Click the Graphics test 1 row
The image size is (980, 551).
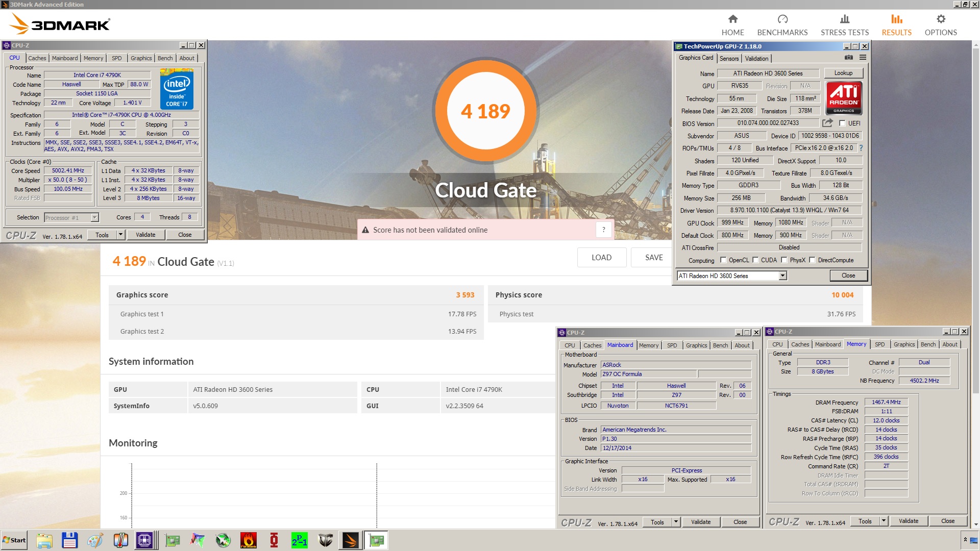click(296, 314)
